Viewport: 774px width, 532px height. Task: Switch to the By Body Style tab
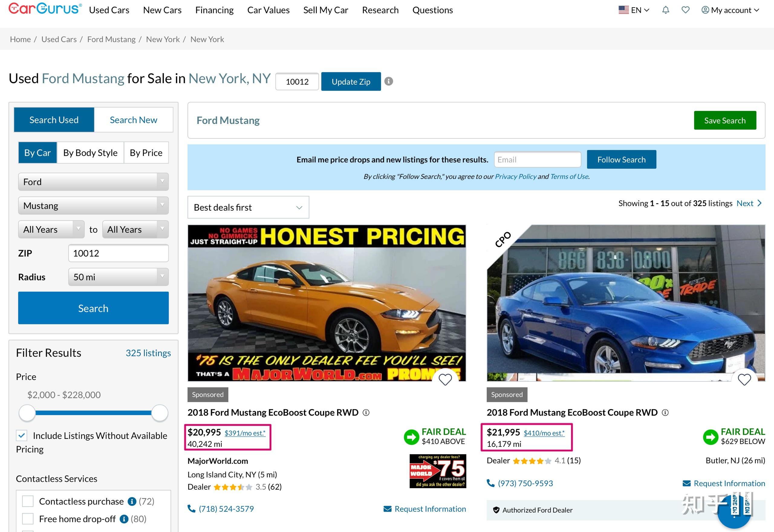[x=90, y=153]
